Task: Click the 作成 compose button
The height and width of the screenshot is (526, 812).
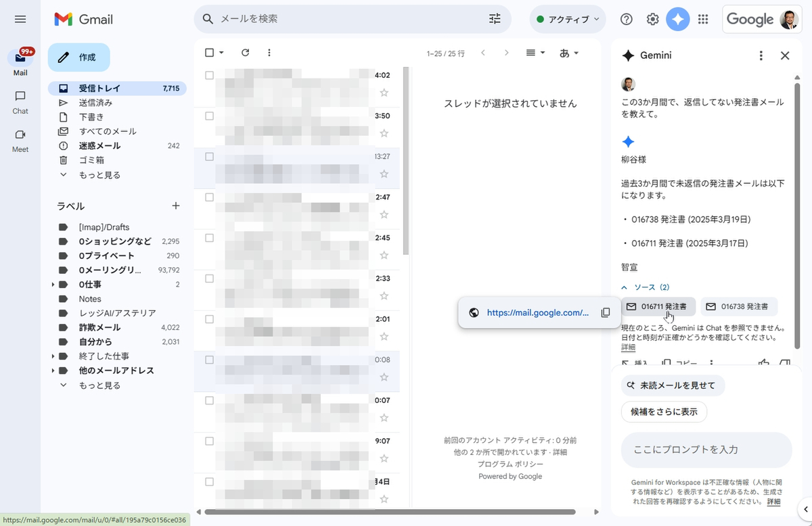Action: pos(78,57)
